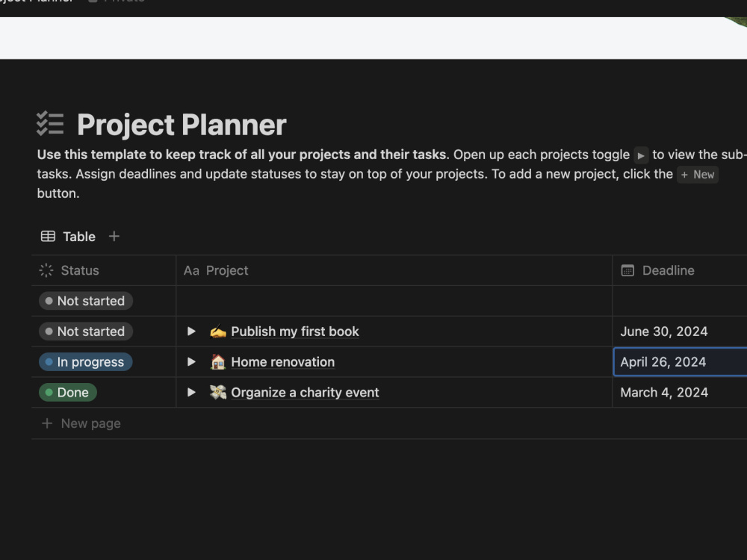The height and width of the screenshot is (560, 747).
Task: Open the Organize a charity event page
Action: 305,393
